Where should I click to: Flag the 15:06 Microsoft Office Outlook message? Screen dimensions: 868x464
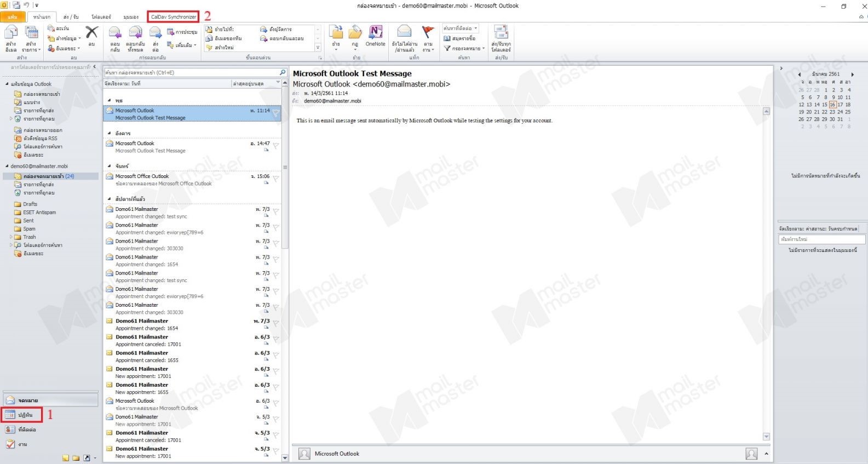pyautogui.click(x=276, y=179)
